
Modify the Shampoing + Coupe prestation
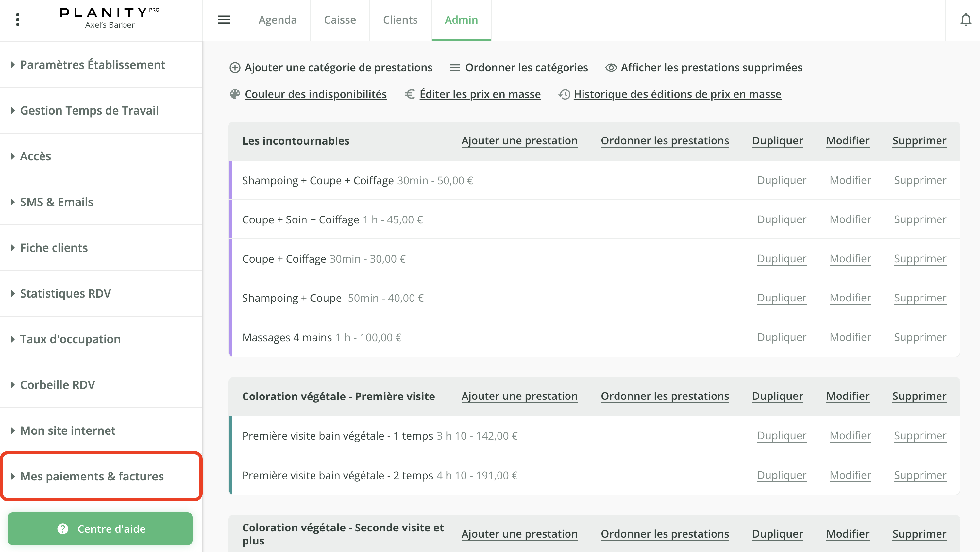tap(850, 298)
